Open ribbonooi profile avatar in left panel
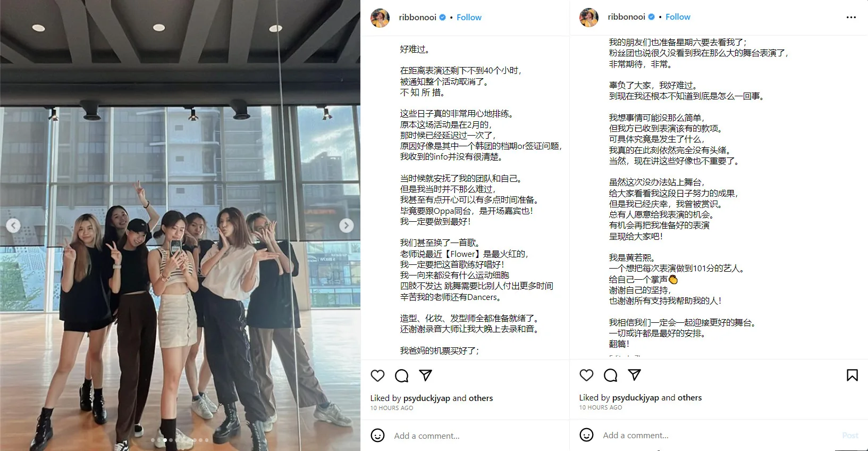 pos(380,18)
